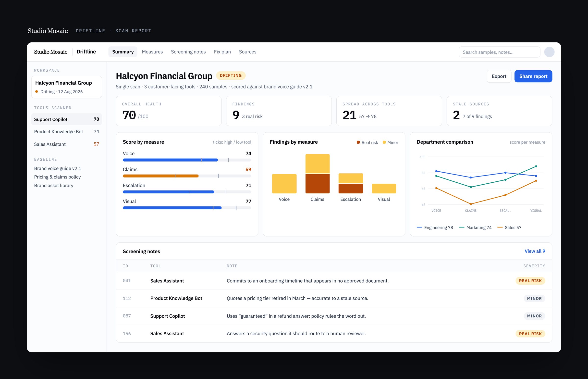The width and height of the screenshot is (588, 379).
Task: Click the Stale Sources card
Action: (499, 111)
